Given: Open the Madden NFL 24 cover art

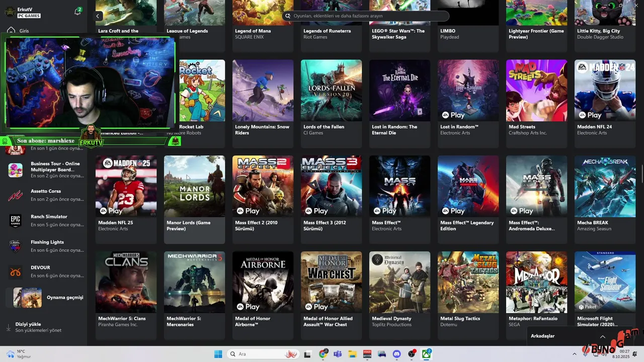Looking at the screenshot, I should [605, 90].
